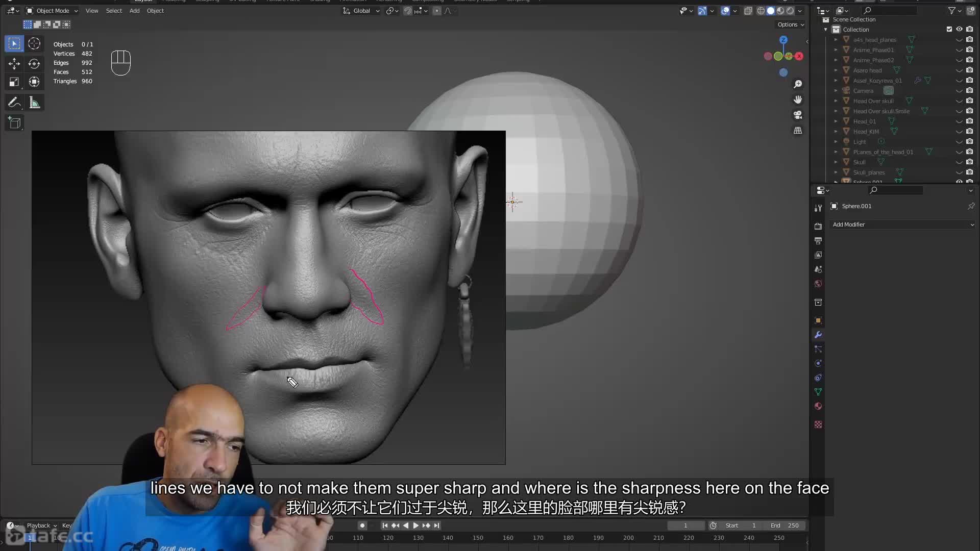Screen dimensions: 980x551
Task: Click the viewport zoom magnifier icon
Action: (x=798, y=84)
